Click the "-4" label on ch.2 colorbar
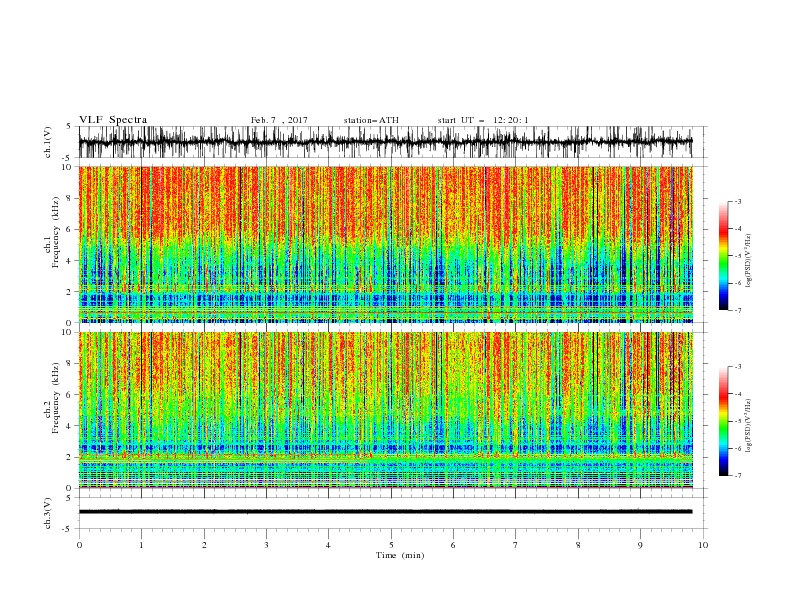Image resolution: width=792 pixels, height=612 pixels. click(738, 394)
